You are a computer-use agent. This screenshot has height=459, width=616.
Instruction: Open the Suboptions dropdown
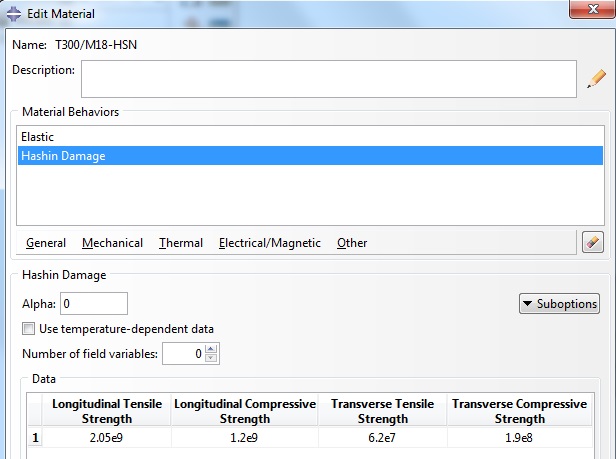[x=559, y=304]
